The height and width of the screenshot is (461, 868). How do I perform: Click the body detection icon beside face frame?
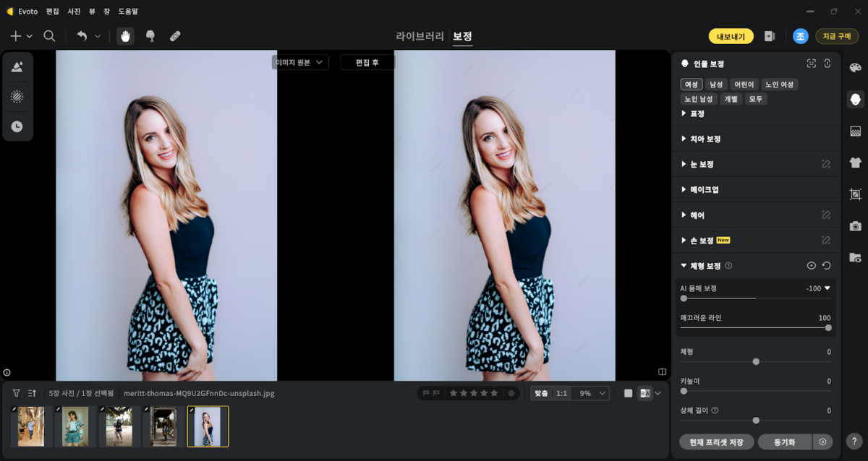827,64
